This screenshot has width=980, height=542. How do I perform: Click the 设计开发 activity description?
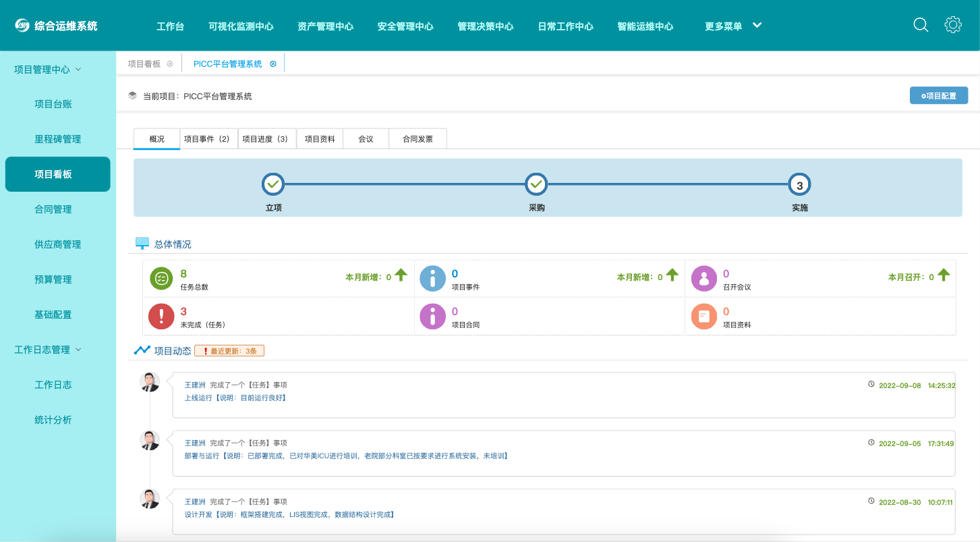[289, 514]
